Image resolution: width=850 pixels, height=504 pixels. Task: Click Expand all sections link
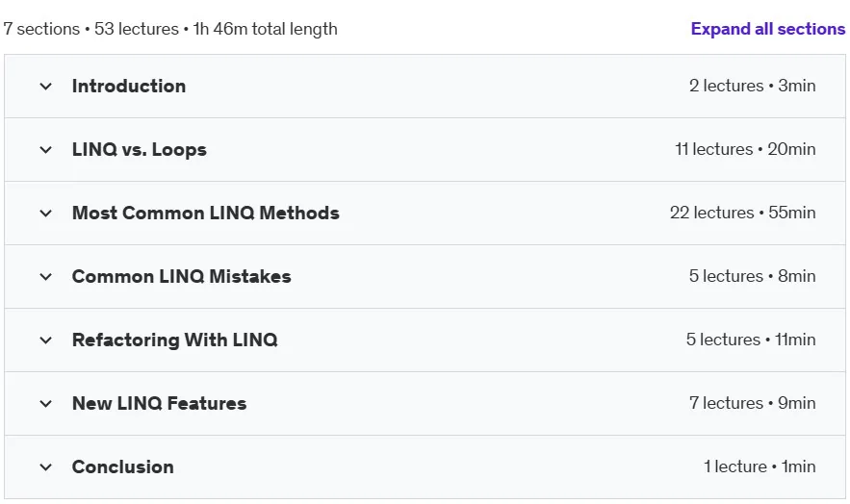767,29
